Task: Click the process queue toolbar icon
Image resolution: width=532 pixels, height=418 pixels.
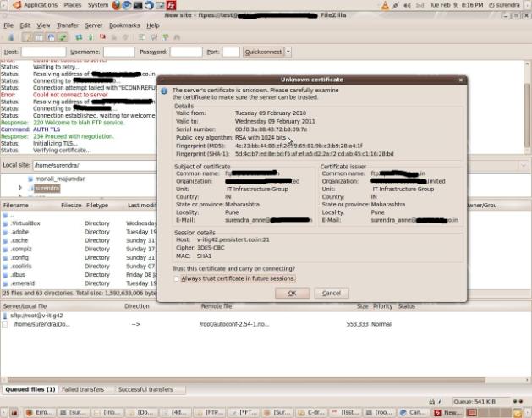Action: click(x=90, y=37)
